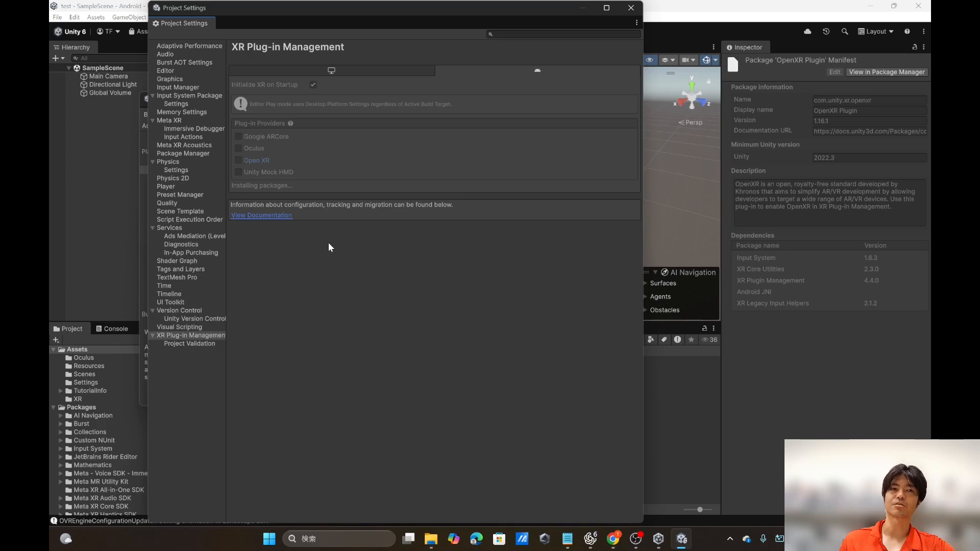980x551 pixels.
Task: Click the Windows Start button
Action: 269,539
